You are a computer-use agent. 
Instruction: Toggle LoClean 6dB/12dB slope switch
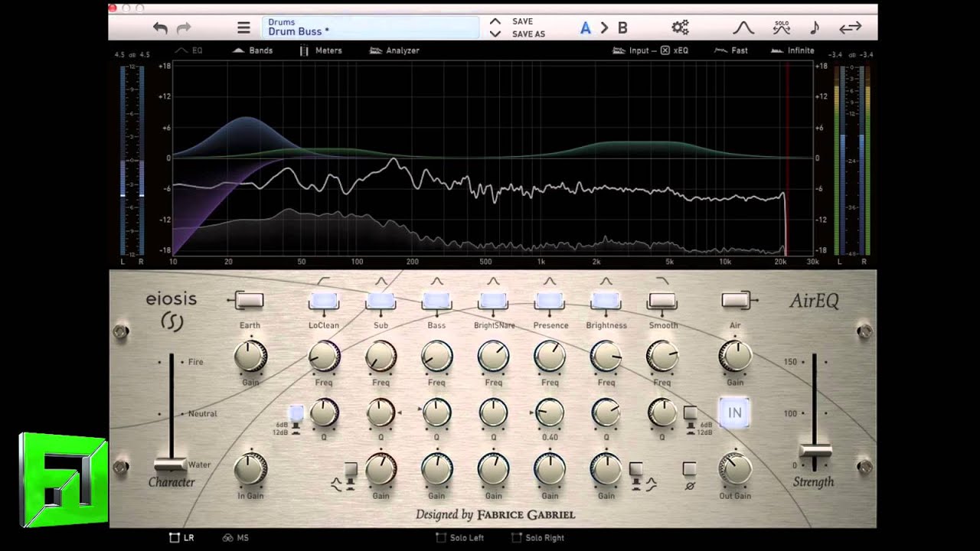point(296,413)
